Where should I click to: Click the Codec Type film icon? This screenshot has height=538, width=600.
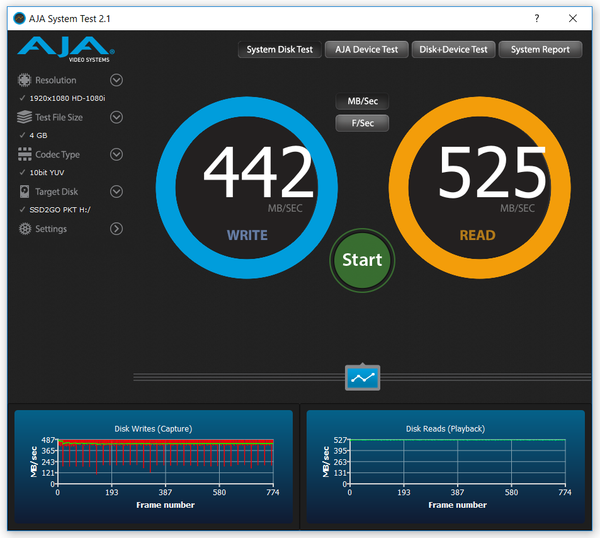[x=24, y=154]
